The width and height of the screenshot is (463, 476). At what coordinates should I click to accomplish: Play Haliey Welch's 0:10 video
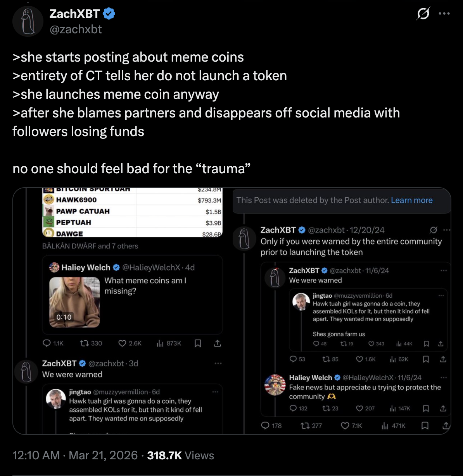[x=74, y=302]
